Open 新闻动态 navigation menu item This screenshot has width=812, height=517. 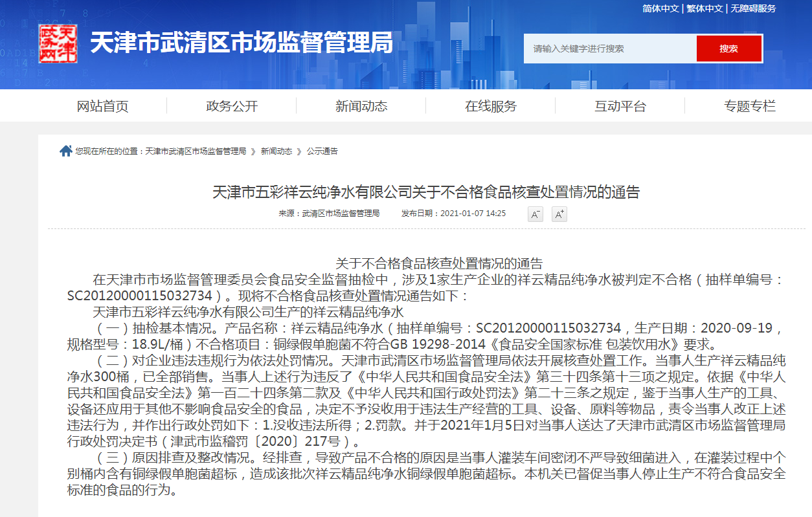coord(361,106)
